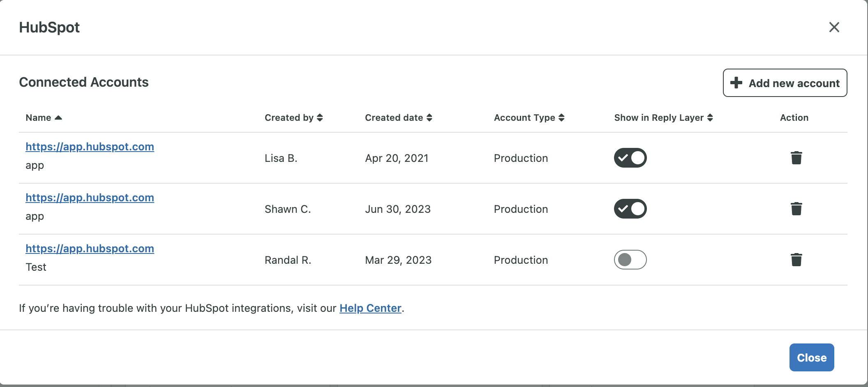Screen dimensions: 868x387
Task: Click 'Production' in the Randal R. row
Action: (521, 260)
